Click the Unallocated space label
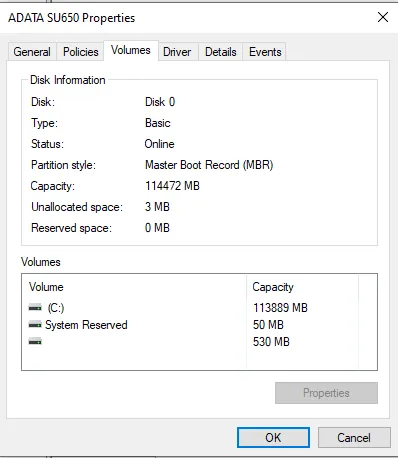Viewport: 398px width, 458px height. 77,207
